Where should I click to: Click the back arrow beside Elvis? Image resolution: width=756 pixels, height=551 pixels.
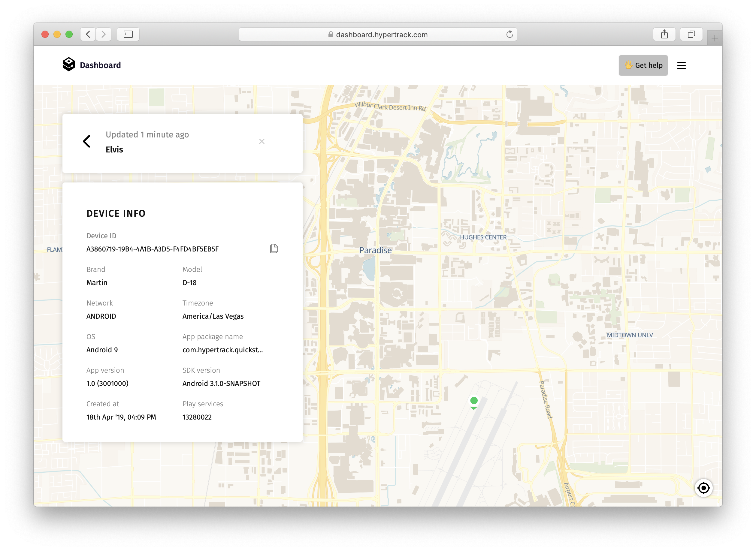87,141
